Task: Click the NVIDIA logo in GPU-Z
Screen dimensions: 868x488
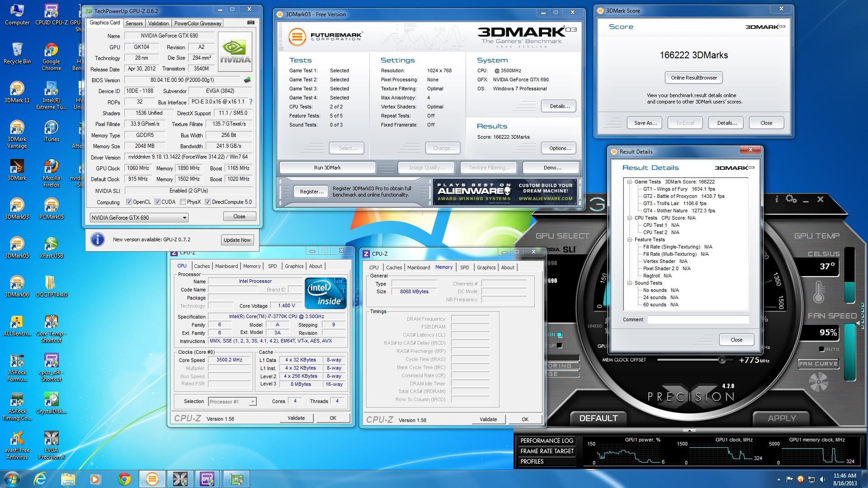Action: click(235, 52)
